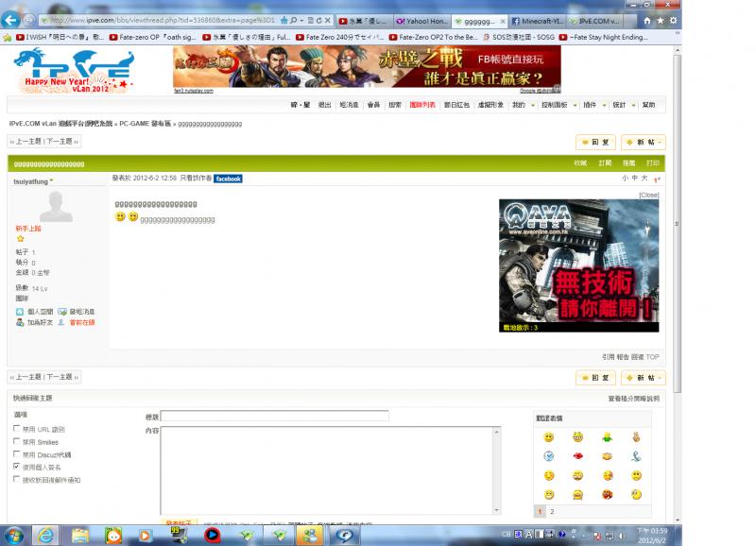Click the personal space house icon
756x546 pixels.
click(x=20, y=312)
